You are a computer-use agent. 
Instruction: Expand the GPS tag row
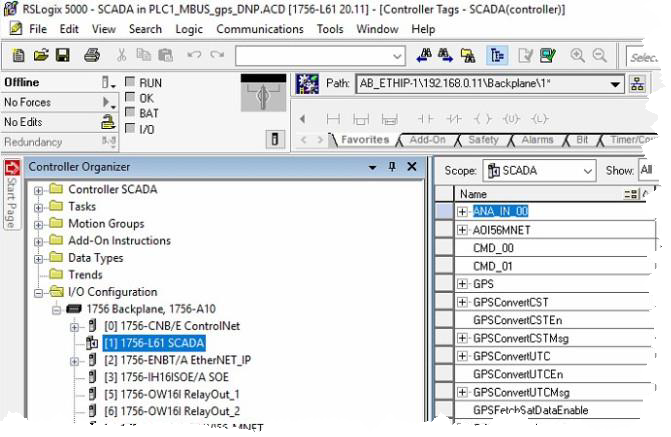(x=462, y=284)
